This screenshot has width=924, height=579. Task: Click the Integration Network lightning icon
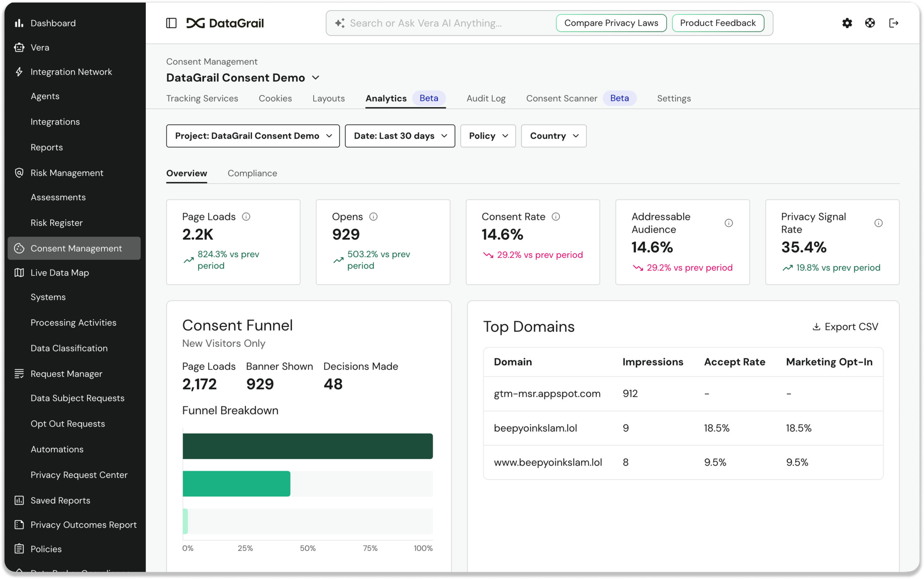click(x=19, y=72)
